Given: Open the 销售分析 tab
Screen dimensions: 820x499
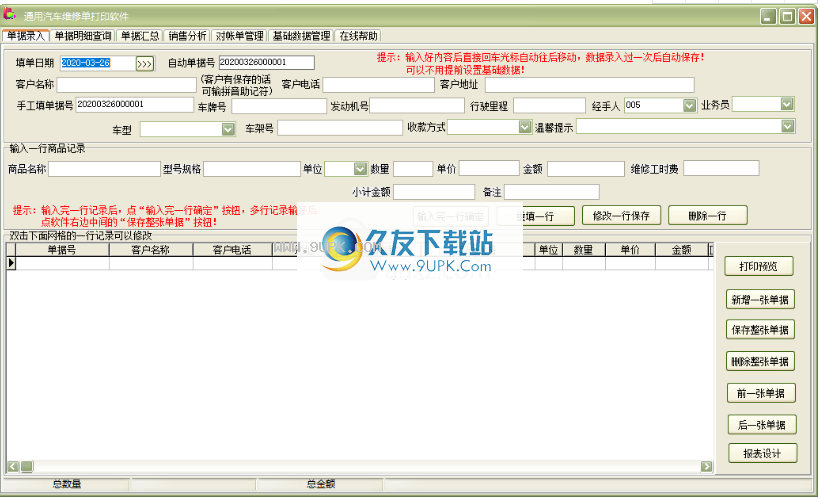Looking at the screenshot, I should (x=187, y=36).
